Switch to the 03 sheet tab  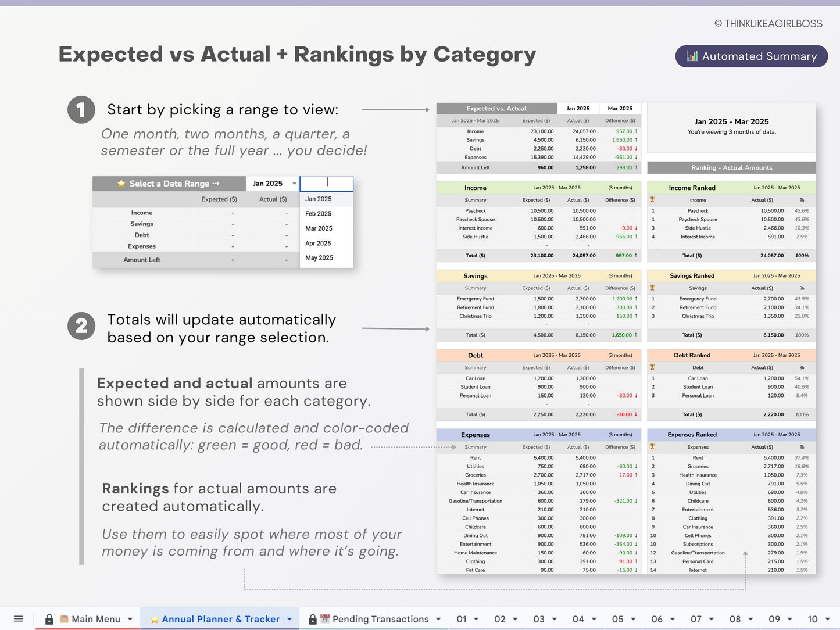pos(539,620)
